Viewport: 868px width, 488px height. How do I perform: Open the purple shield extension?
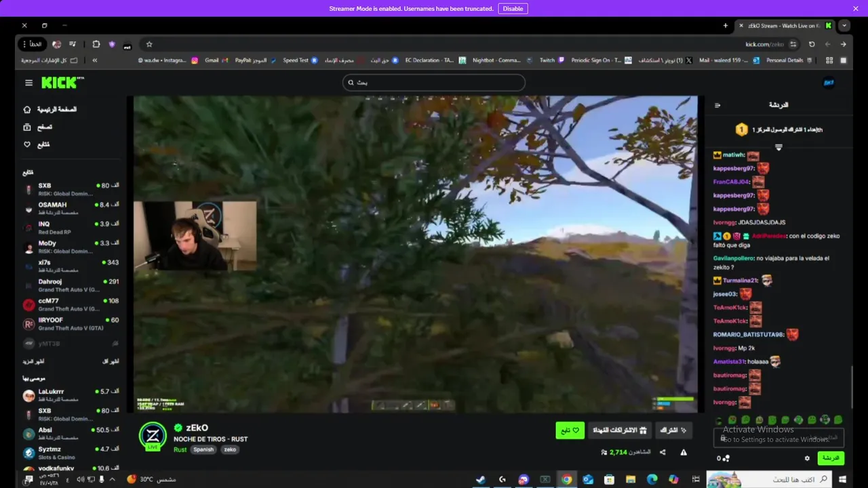(x=112, y=44)
